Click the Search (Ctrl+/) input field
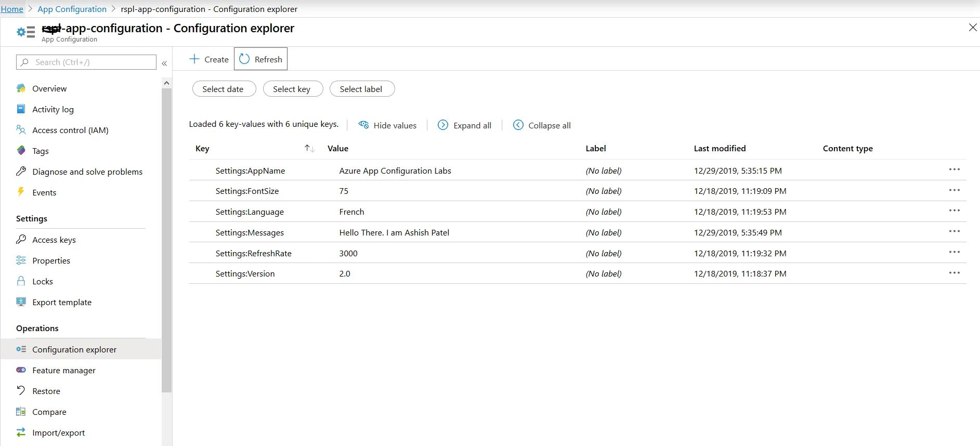980x446 pixels. 86,62
